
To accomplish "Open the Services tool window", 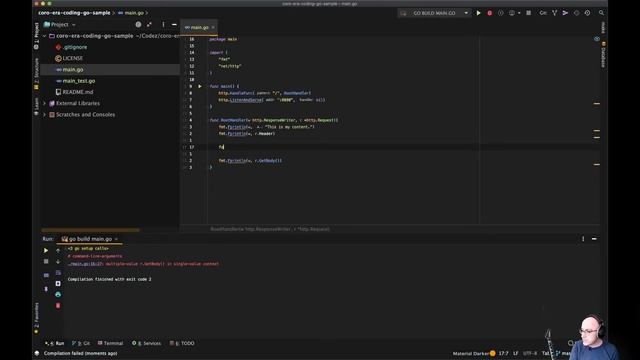I will click(x=147, y=343).
